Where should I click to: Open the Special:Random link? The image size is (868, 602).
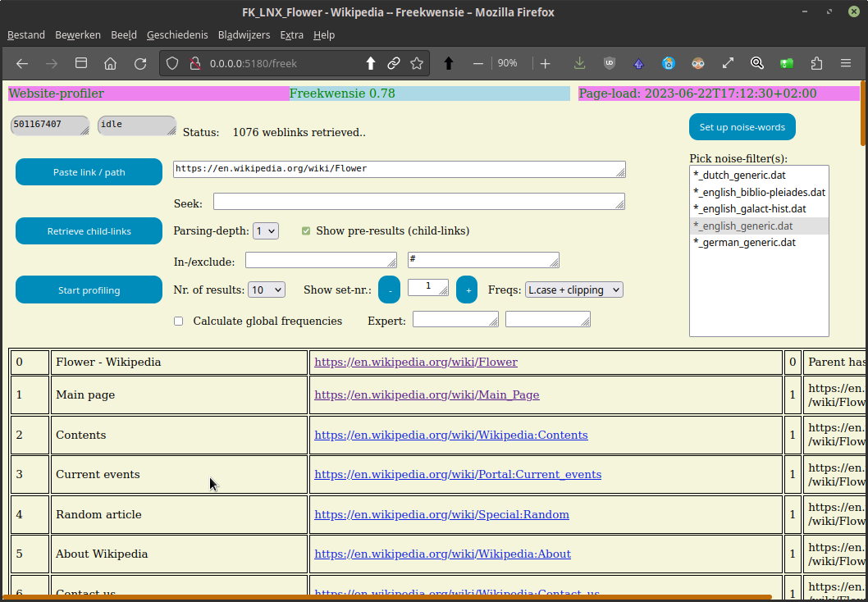tap(441, 514)
